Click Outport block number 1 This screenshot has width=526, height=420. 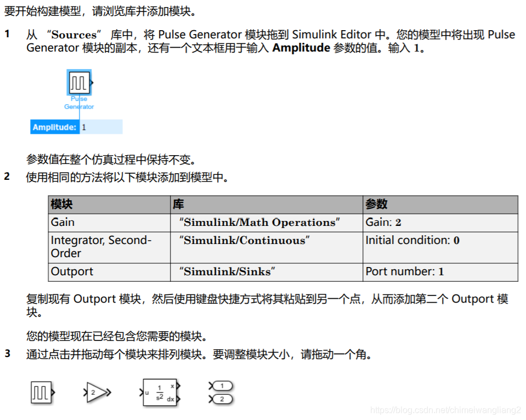click(x=221, y=386)
